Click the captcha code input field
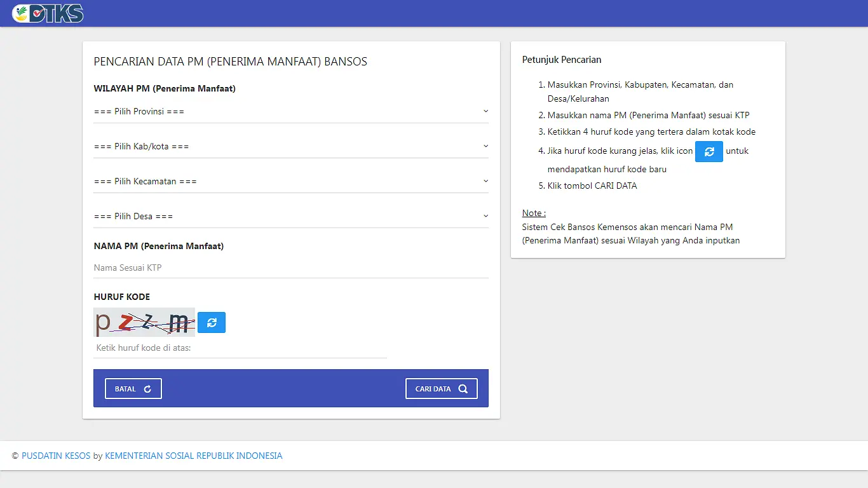 point(240,348)
